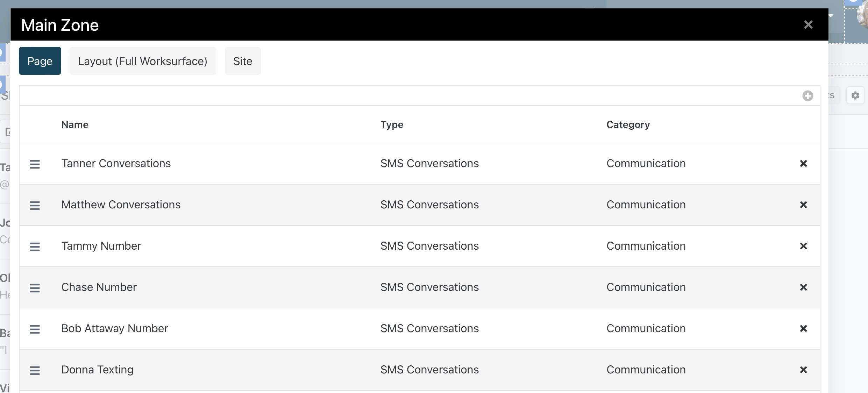Grab reorder handle for Matthew Conversations
The width and height of the screenshot is (868, 393).
[35, 205]
